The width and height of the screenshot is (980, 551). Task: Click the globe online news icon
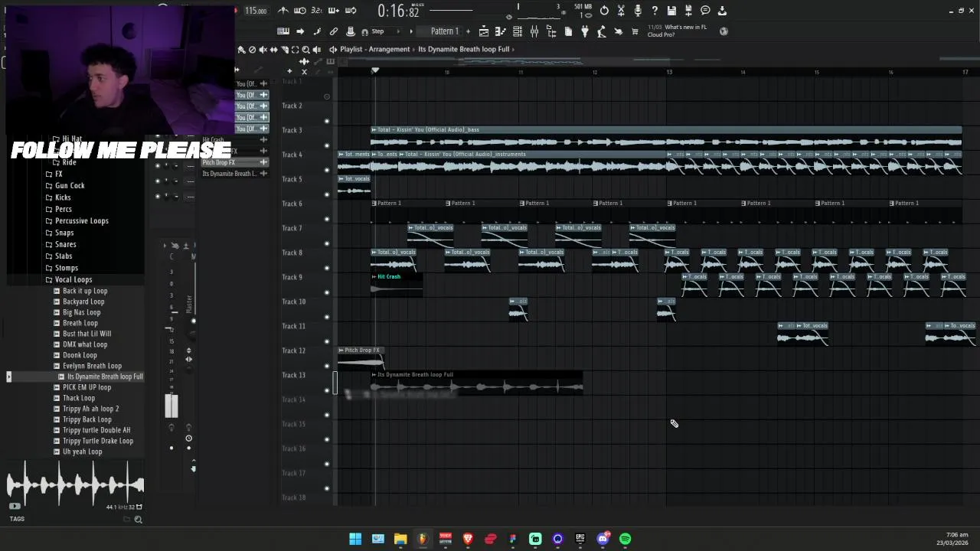coord(724,31)
